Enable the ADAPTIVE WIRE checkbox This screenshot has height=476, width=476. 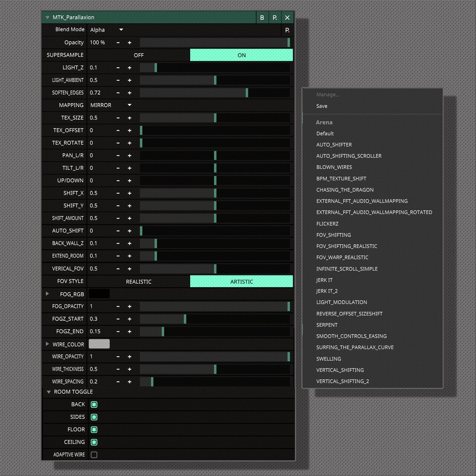pos(94,455)
